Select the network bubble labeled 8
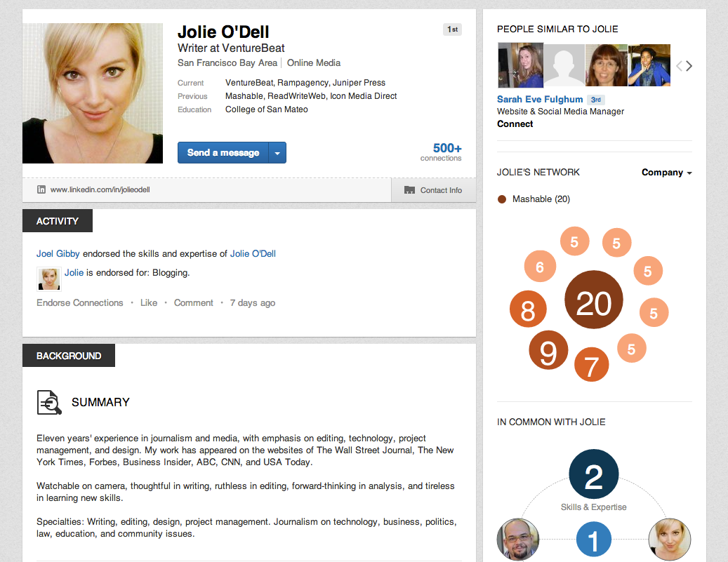The image size is (728, 562). pos(528,309)
